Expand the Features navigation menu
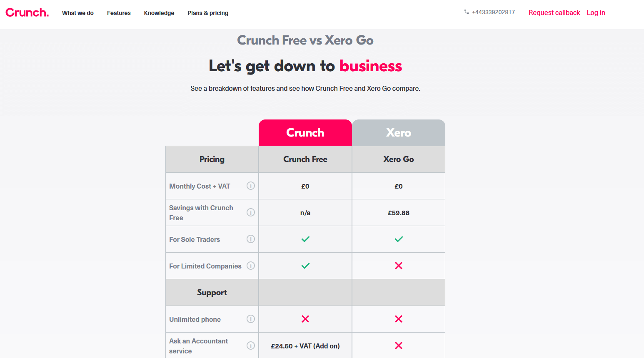The image size is (644, 358). tap(119, 13)
